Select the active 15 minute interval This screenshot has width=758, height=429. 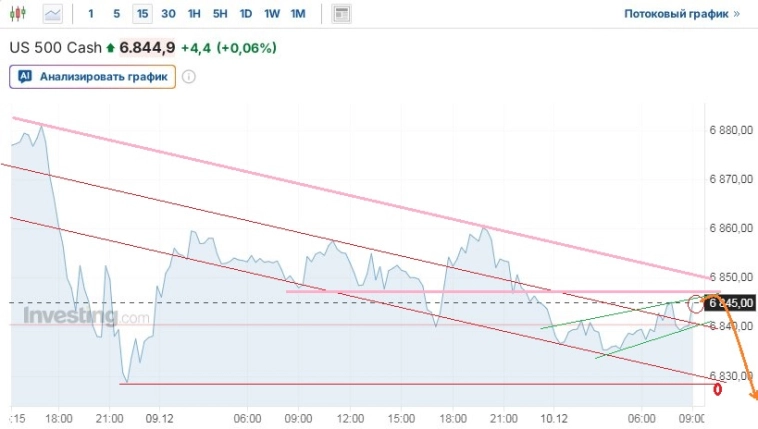[x=143, y=14]
